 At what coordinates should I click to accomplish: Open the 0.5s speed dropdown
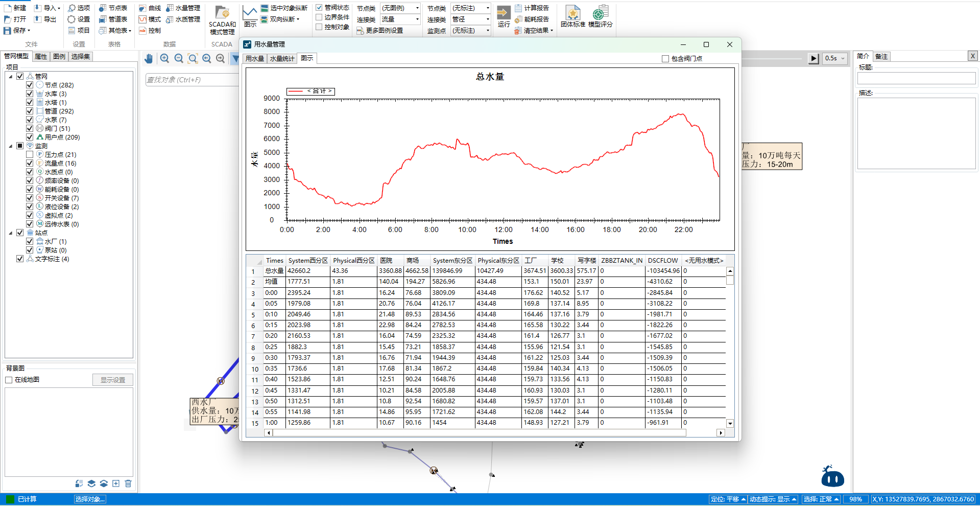(835, 58)
